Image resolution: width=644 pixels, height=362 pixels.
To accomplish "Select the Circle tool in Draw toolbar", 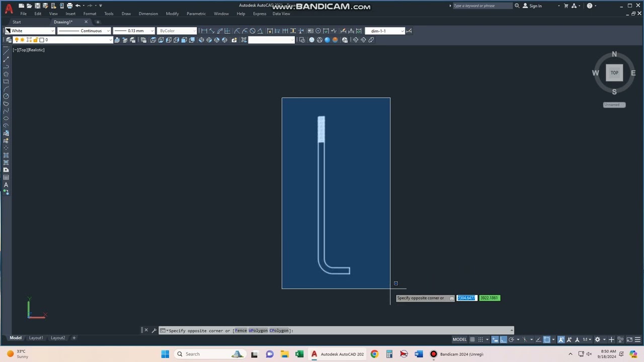I will pyautogui.click(x=6, y=96).
